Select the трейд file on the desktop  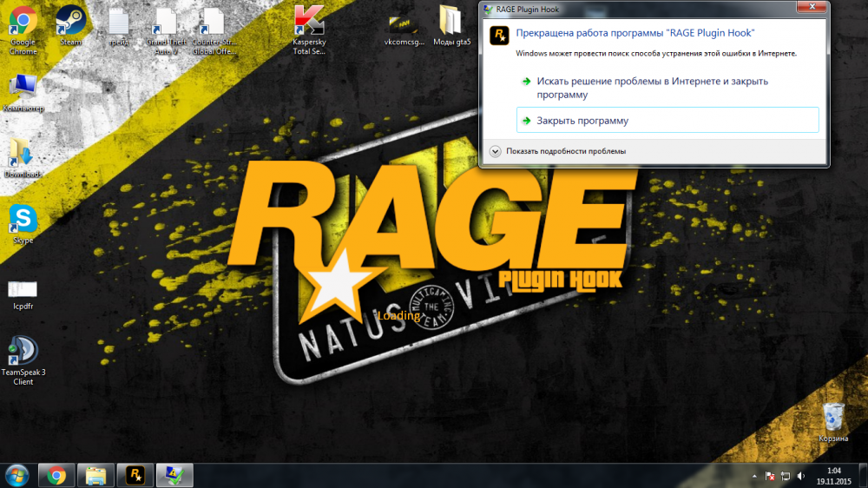pos(118,27)
